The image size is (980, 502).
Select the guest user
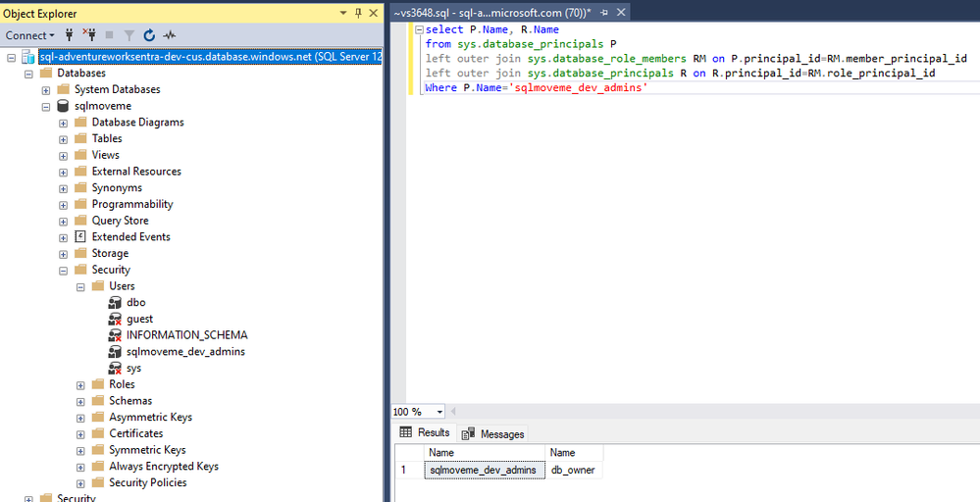139,319
